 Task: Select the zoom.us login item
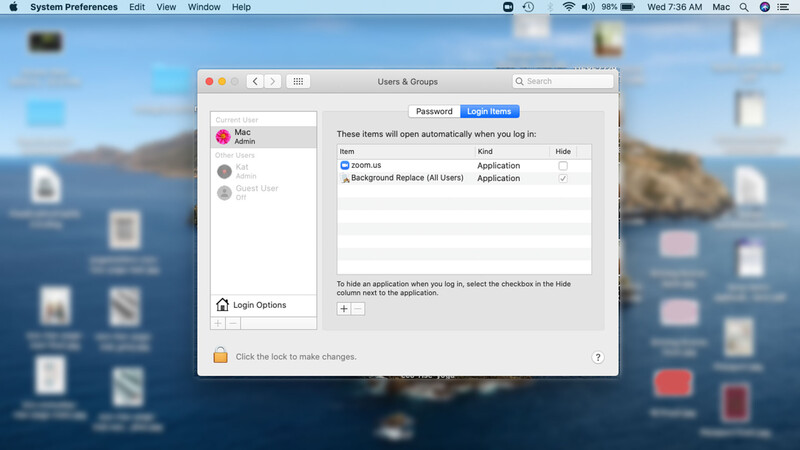[464, 165]
